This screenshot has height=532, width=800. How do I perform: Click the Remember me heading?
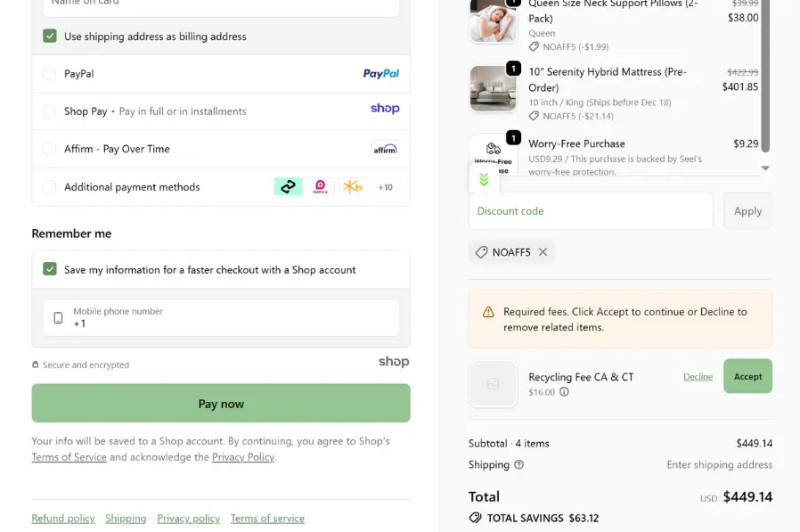coord(71,234)
